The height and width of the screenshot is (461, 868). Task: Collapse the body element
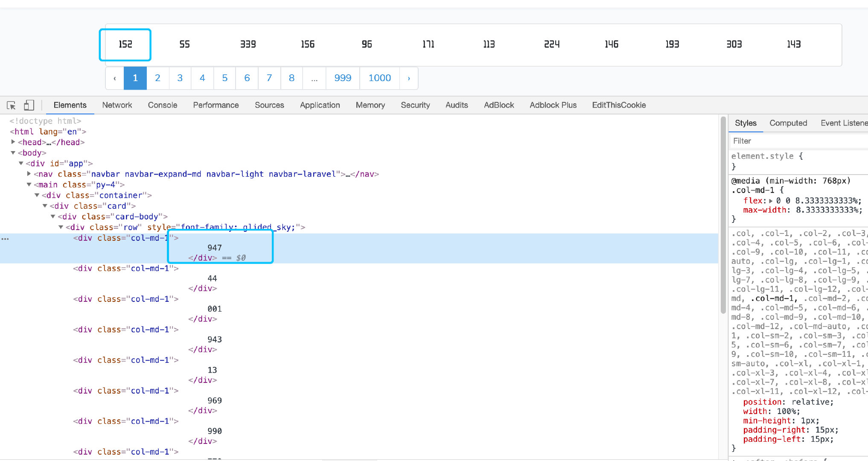(x=13, y=153)
